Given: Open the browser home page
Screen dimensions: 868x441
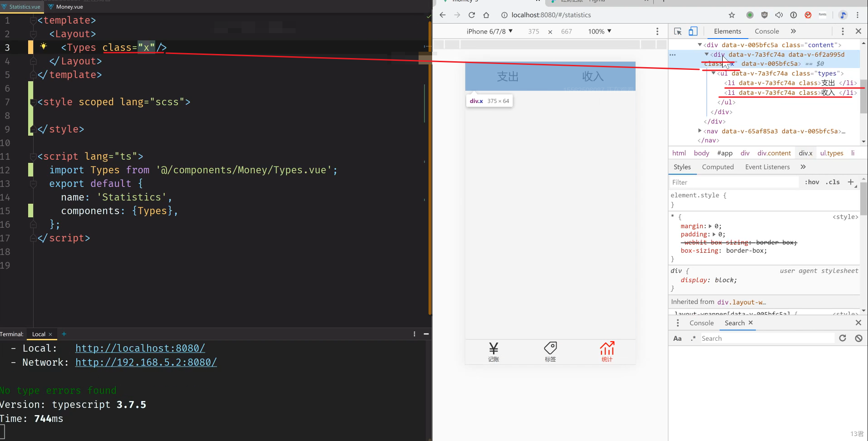Looking at the screenshot, I should tap(486, 15).
